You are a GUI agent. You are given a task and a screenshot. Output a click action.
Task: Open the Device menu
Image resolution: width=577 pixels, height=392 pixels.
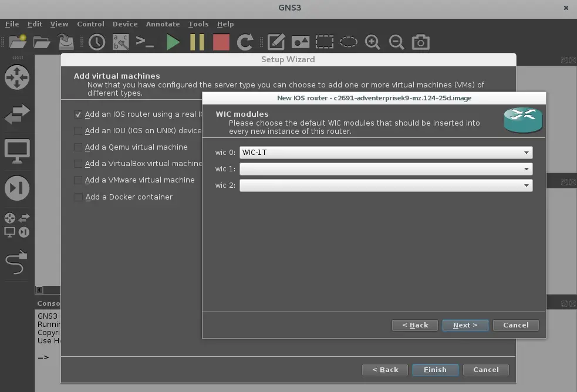pos(125,24)
